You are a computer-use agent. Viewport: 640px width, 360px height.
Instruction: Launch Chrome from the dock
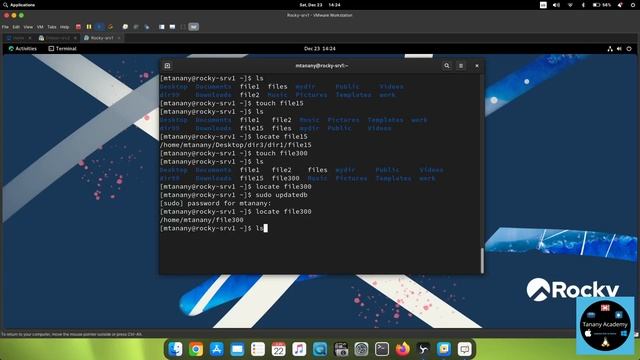point(196,349)
